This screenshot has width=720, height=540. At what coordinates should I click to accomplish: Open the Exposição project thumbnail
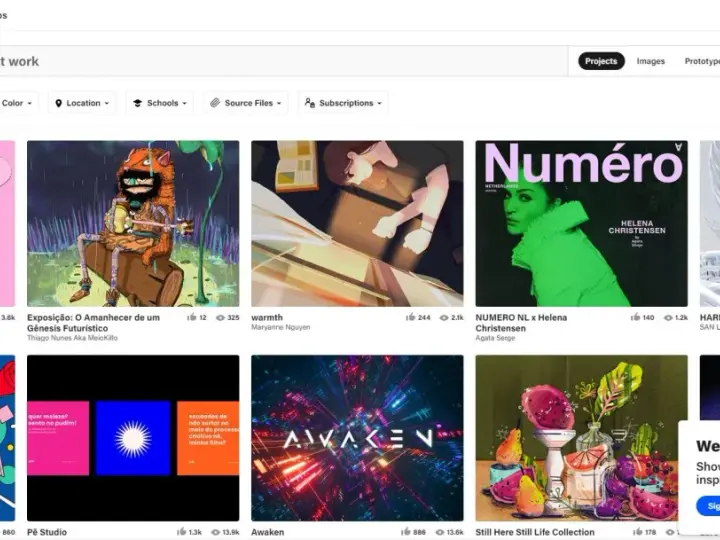point(133,223)
